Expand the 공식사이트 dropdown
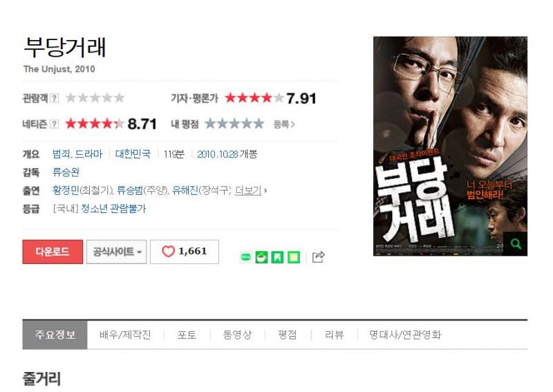553x392 pixels. point(116,252)
